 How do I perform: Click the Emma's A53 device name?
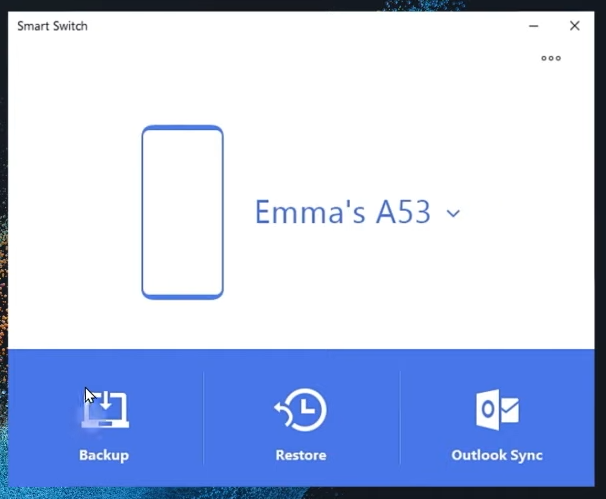343,212
